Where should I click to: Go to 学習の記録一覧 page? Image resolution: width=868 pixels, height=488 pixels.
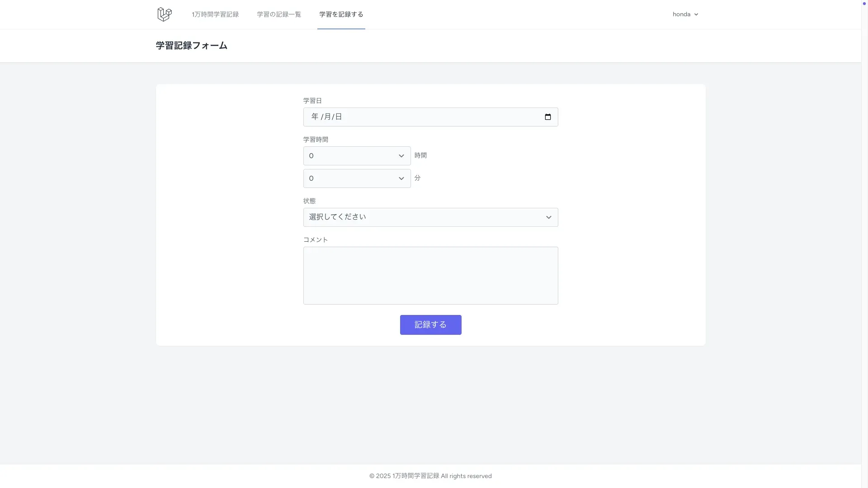(279, 14)
